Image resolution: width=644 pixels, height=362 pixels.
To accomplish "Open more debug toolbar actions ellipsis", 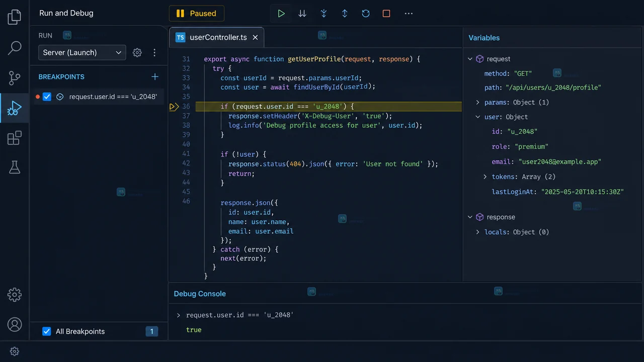I will [409, 14].
